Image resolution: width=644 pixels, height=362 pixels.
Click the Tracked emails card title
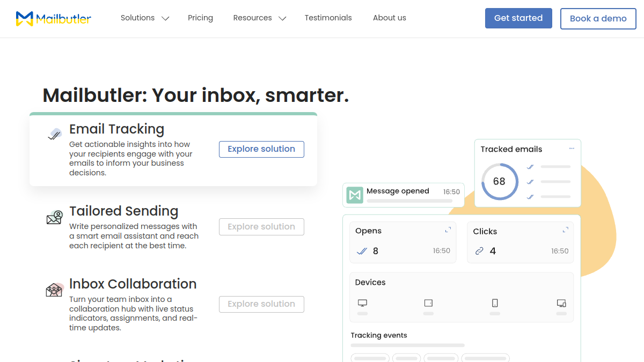coord(511,150)
